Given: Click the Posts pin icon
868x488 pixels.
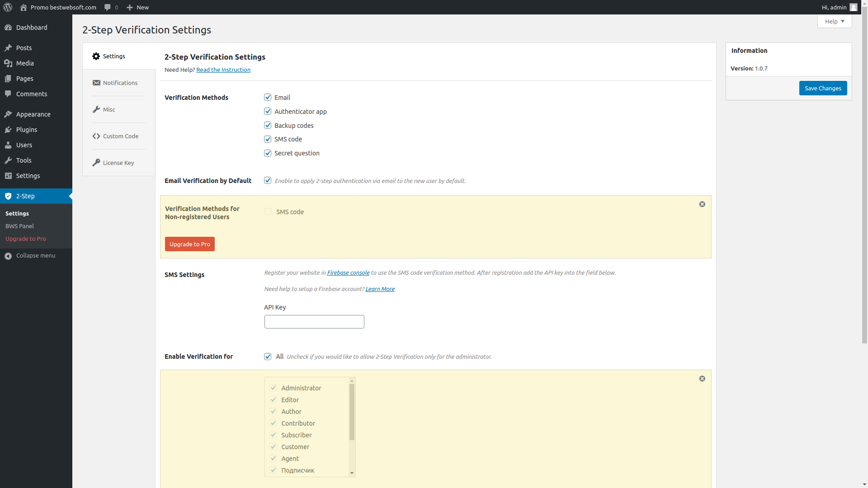Looking at the screenshot, I should (8, 48).
